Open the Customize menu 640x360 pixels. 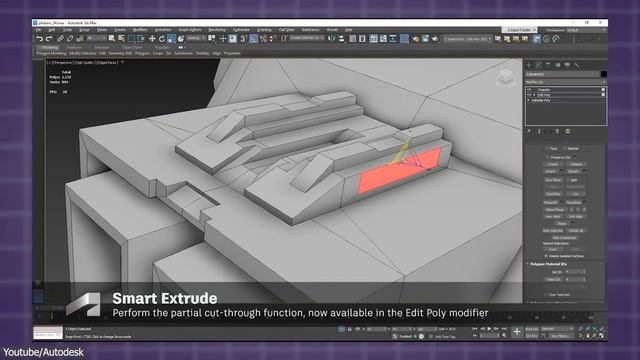click(x=241, y=30)
